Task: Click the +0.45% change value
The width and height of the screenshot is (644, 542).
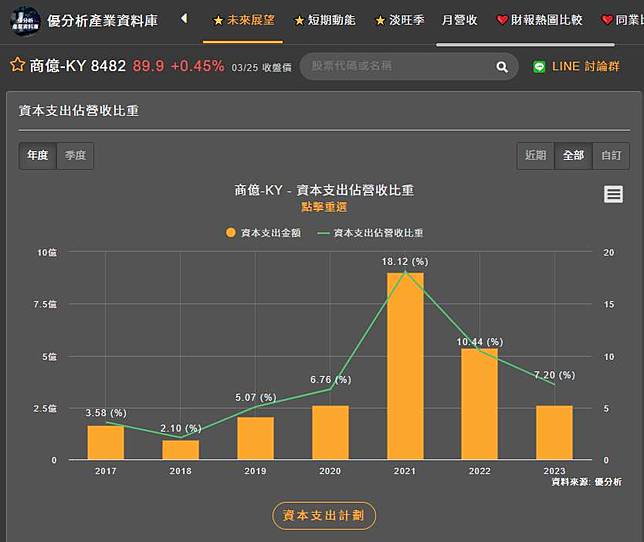Action: (198, 66)
